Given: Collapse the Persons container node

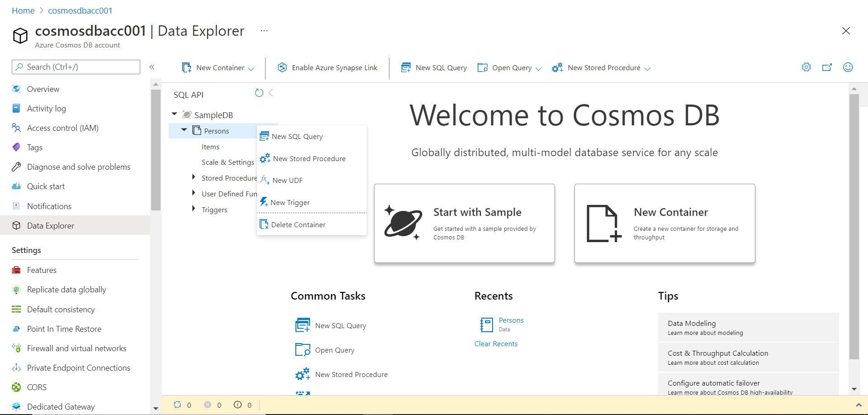Looking at the screenshot, I should point(184,130).
